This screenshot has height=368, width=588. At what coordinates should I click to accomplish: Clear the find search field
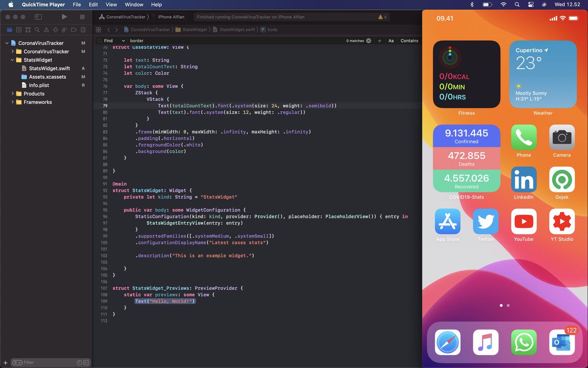click(368, 41)
